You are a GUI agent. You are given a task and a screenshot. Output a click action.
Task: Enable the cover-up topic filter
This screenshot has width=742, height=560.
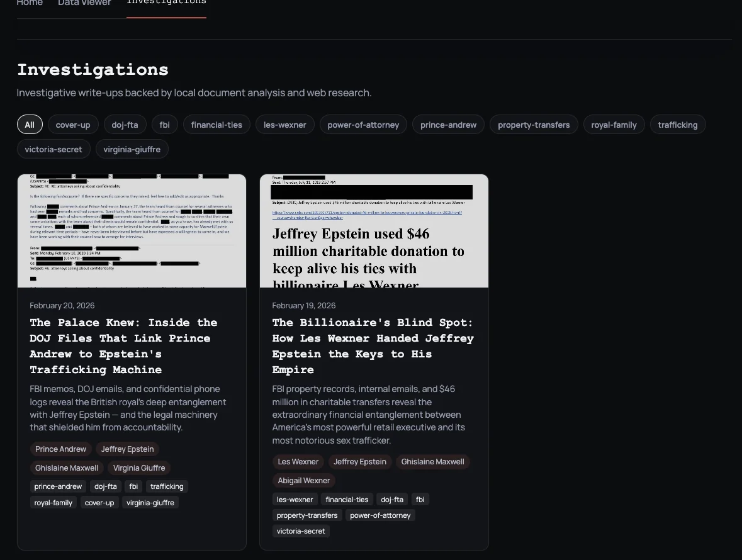[x=72, y=124]
